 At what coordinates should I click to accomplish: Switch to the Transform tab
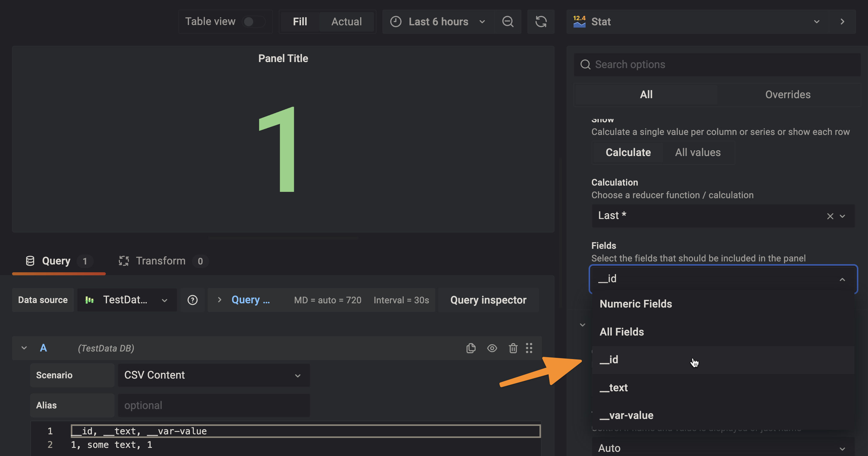[x=161, y=261]
